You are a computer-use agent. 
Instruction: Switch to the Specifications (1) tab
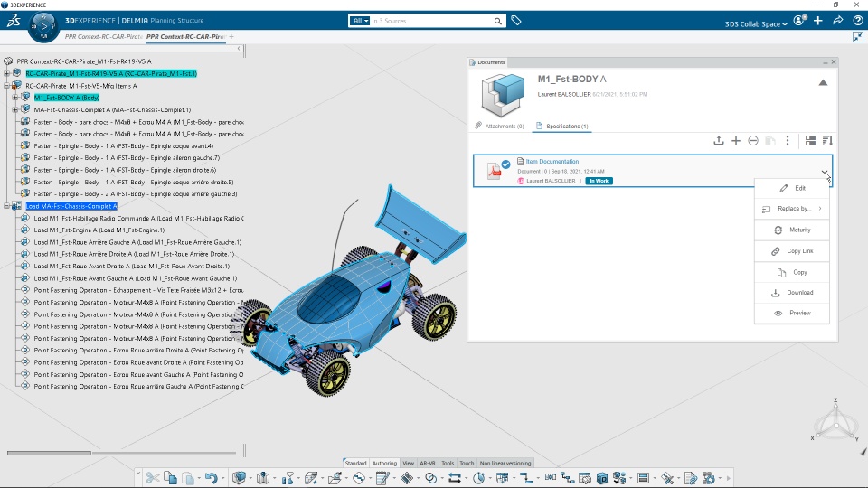click(561, 127)
